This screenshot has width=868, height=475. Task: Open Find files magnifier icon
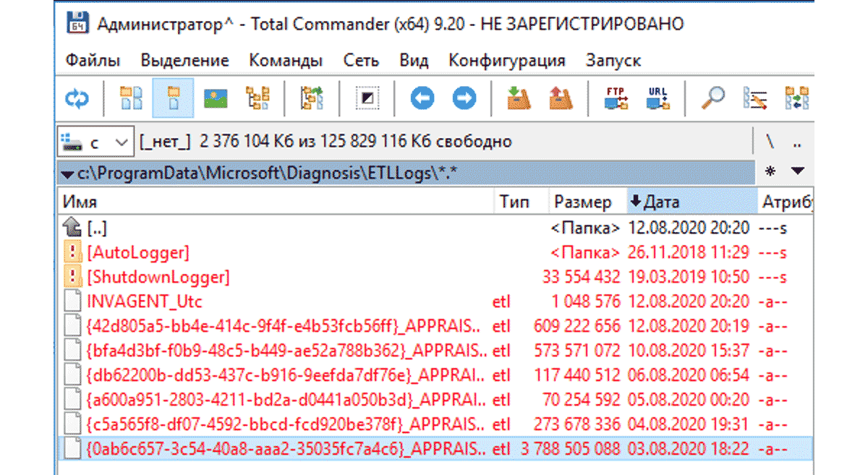point(713,98)
